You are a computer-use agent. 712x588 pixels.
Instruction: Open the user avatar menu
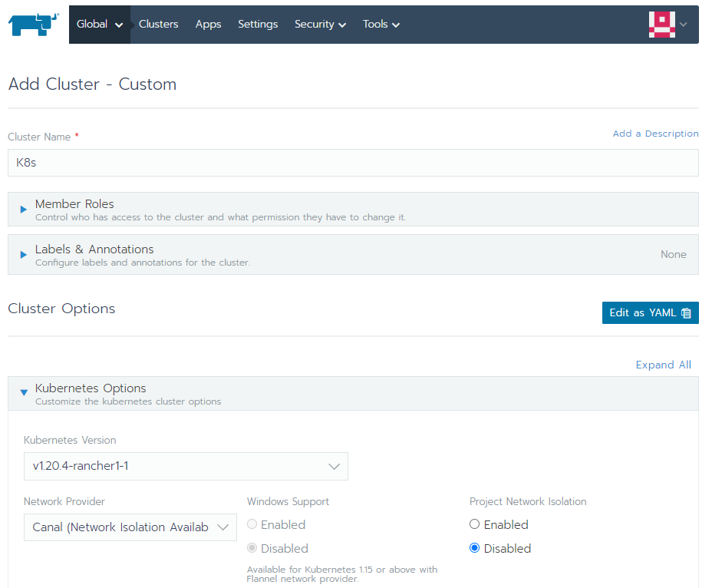[661, 25]
